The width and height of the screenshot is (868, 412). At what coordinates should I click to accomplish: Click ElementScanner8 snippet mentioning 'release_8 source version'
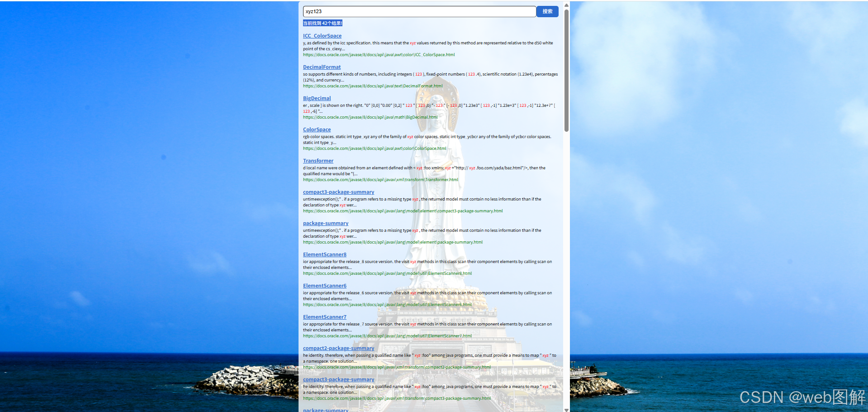tap(427, 264)
